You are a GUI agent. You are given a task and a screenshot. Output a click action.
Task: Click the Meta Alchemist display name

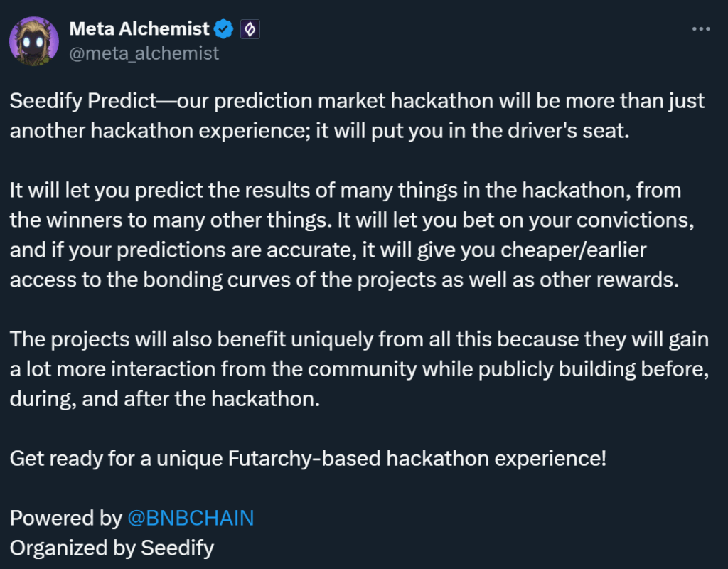(139, 29)
